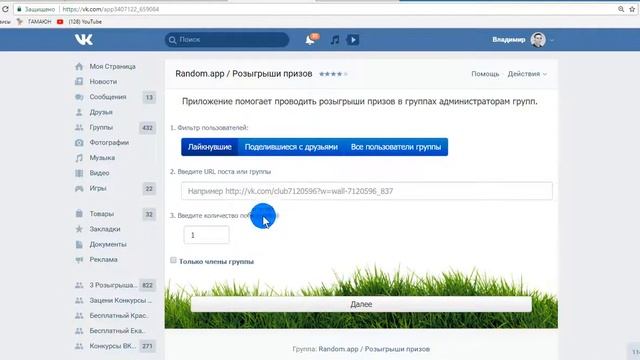Click the Random.app / Розыгрыши призов title
The height and width of the screenshot is (360, 640).
tap(244, 74)
